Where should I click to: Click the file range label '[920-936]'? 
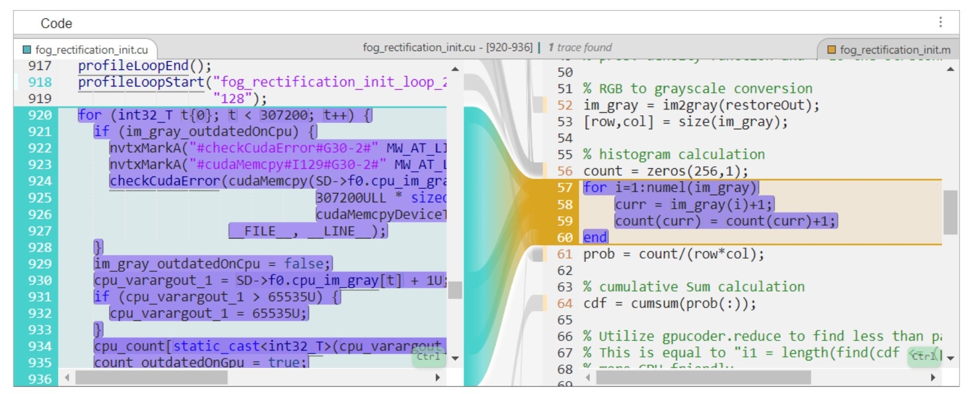tap(509, 47)
